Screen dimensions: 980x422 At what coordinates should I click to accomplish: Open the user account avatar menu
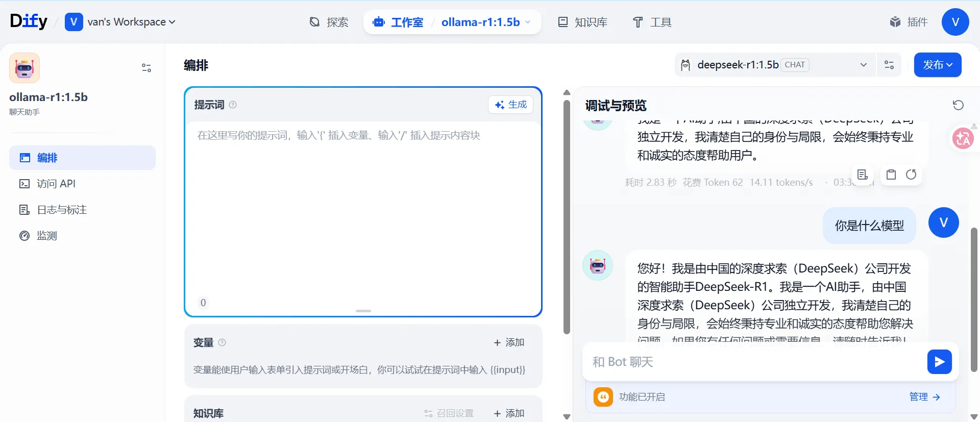point(955,22)
